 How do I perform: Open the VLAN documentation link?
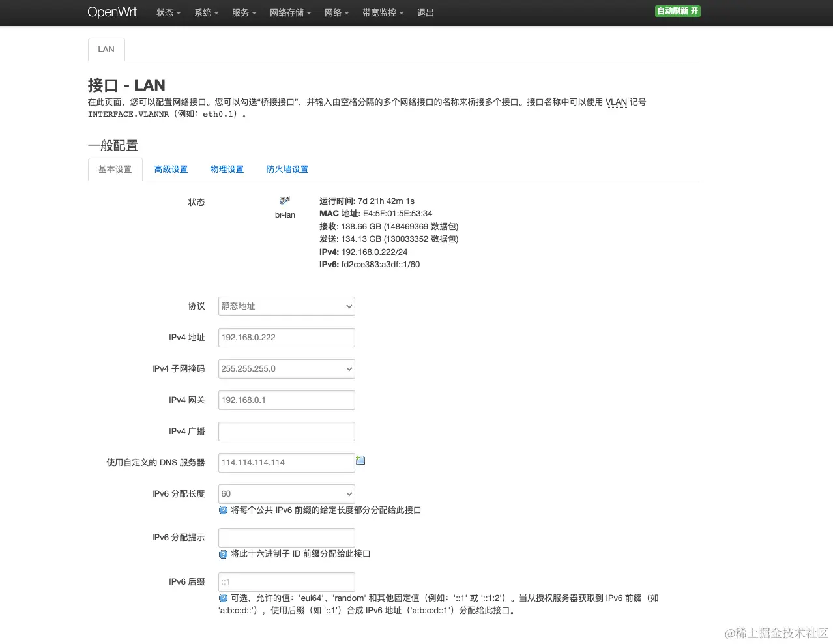coord(615,102)
